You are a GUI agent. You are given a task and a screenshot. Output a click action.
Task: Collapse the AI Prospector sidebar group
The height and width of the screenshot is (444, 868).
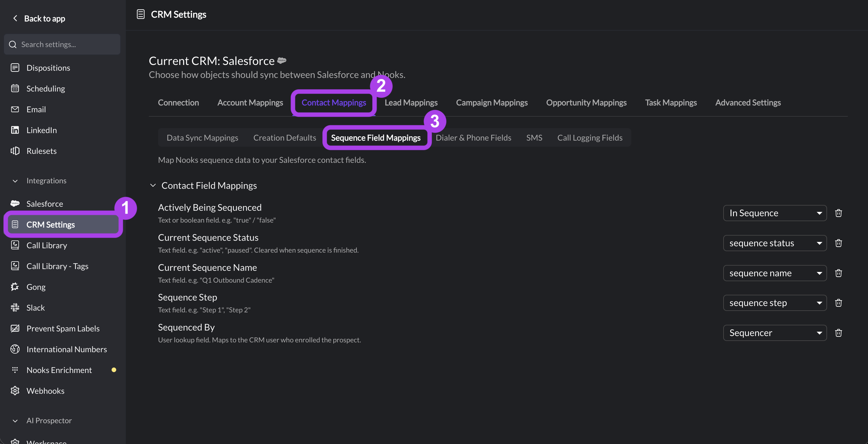click(15, 421)
